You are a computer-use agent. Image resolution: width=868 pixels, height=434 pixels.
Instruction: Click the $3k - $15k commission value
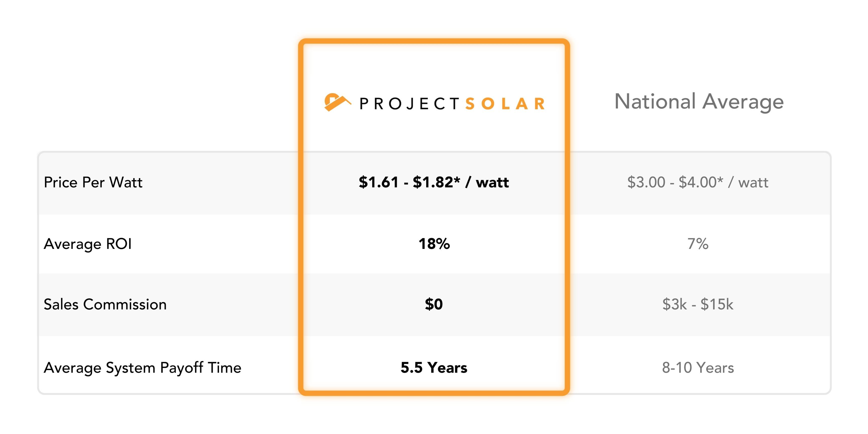coord(698,304)
